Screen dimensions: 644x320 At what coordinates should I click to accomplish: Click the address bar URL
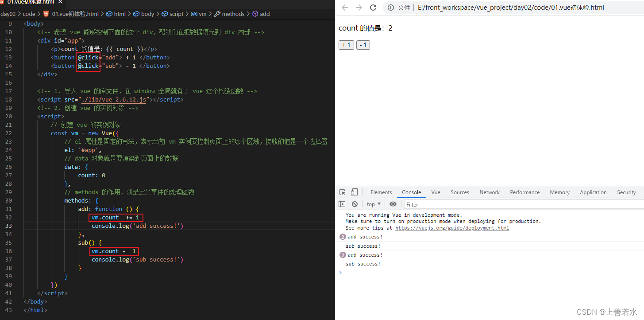point(511,8)
